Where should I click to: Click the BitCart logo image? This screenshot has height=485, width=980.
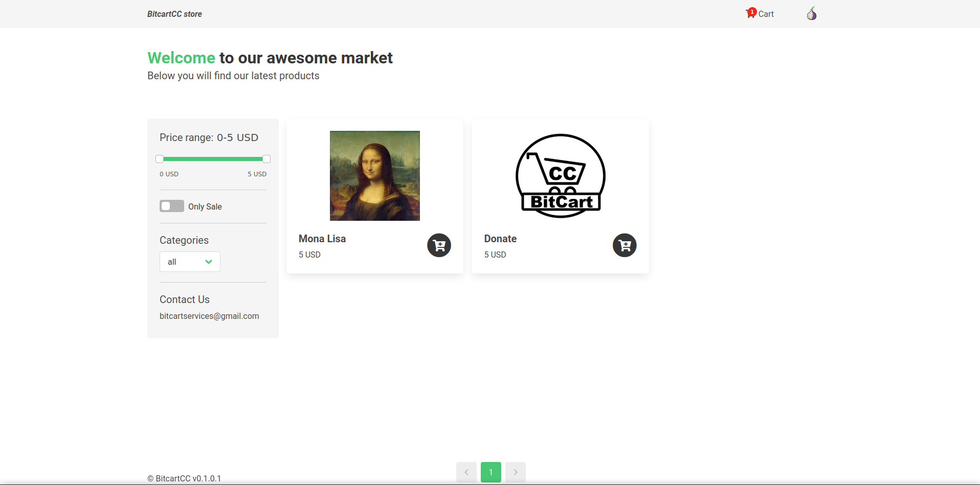[x=561, y=176]
